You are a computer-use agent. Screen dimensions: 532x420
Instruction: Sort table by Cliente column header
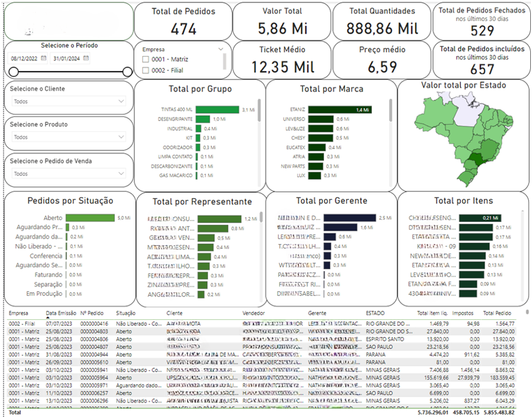tap(174, 313)
